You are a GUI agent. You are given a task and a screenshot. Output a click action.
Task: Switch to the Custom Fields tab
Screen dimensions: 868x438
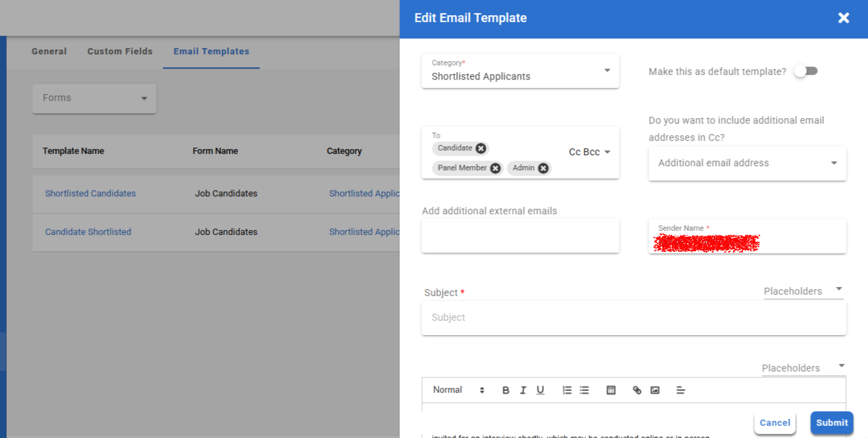[x=120, y=51]
